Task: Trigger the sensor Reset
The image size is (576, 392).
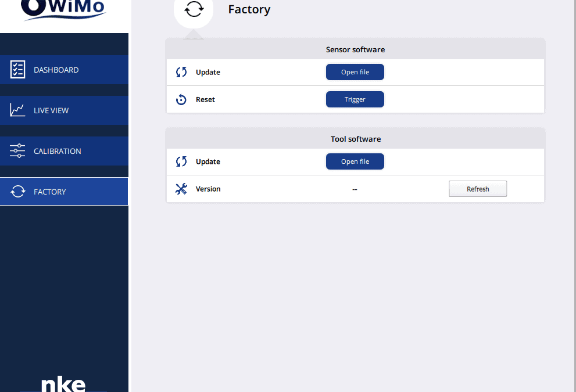Action: pyautogui.click(x=355, y=99)
